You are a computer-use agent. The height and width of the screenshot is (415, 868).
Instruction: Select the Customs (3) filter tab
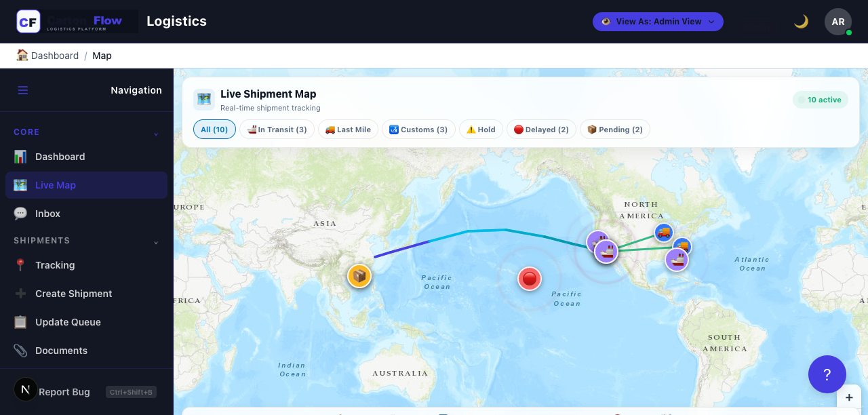point(418,129)
